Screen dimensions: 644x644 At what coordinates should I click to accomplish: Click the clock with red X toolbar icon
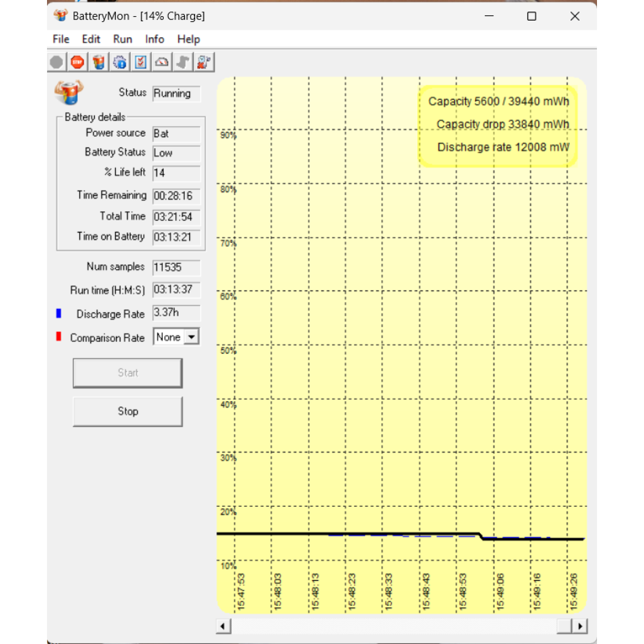click(204, 62)
